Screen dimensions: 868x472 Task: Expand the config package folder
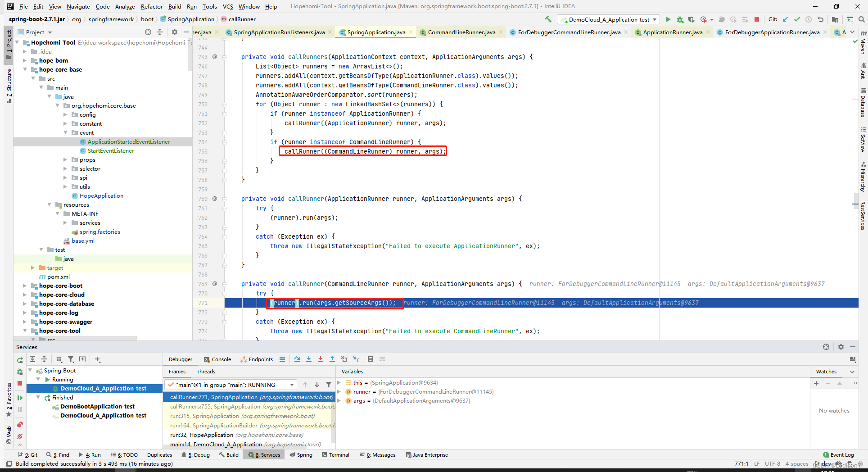click(x=65, y=114)
